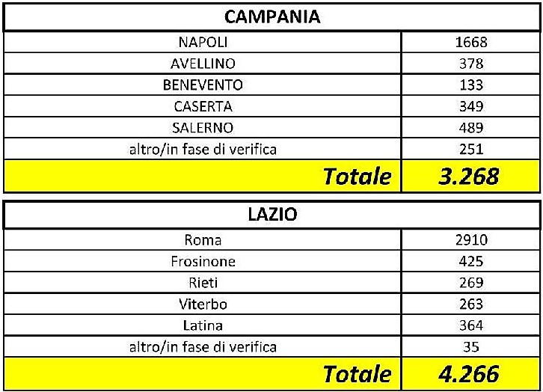This screenshot has width=543, height=392.
Task: Click the NAPOLI row label
Action: (203, 42)
